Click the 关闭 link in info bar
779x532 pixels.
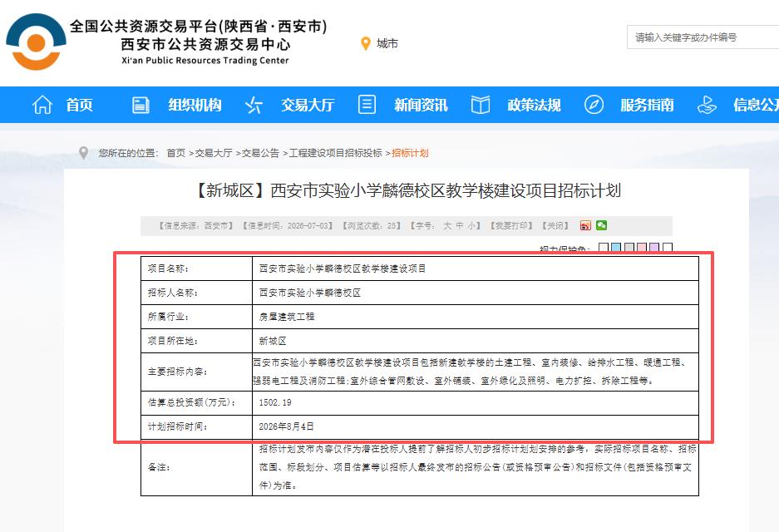pos(555,225)
